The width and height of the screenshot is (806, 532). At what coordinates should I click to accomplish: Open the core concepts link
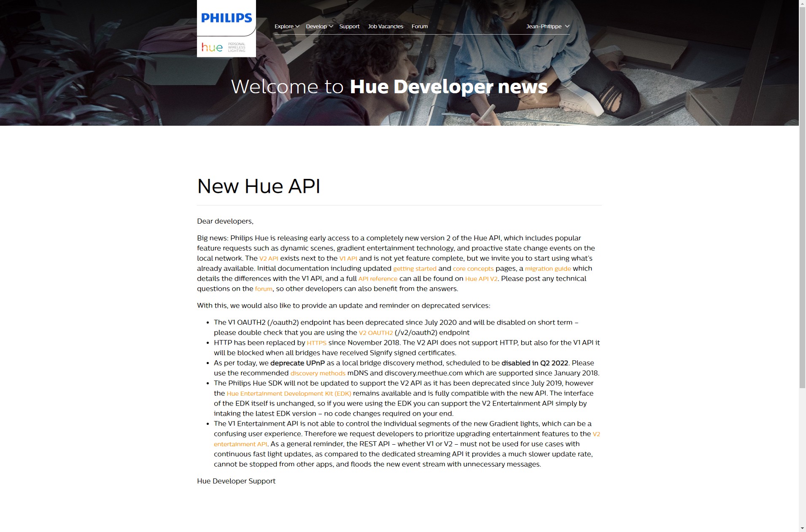(x=473, y=269)
